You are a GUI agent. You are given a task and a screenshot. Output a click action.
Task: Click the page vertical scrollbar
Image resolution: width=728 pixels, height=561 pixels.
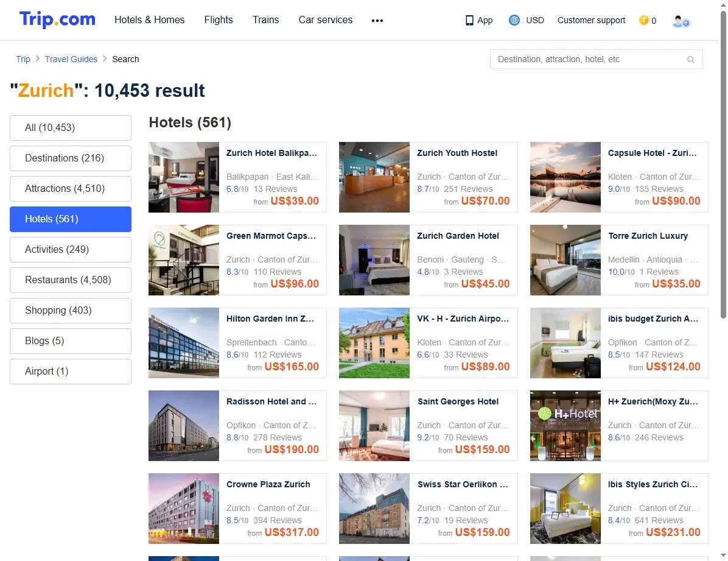click(x=723, y=165)
